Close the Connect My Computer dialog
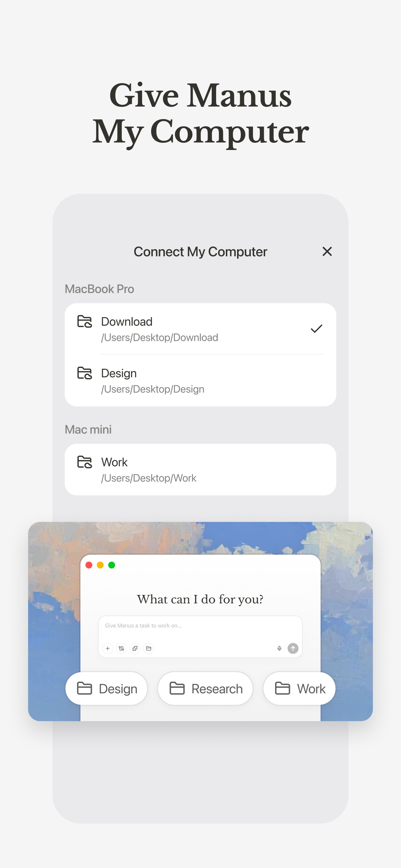This screenshot has width=401, height=868. (x=327, y=251)
